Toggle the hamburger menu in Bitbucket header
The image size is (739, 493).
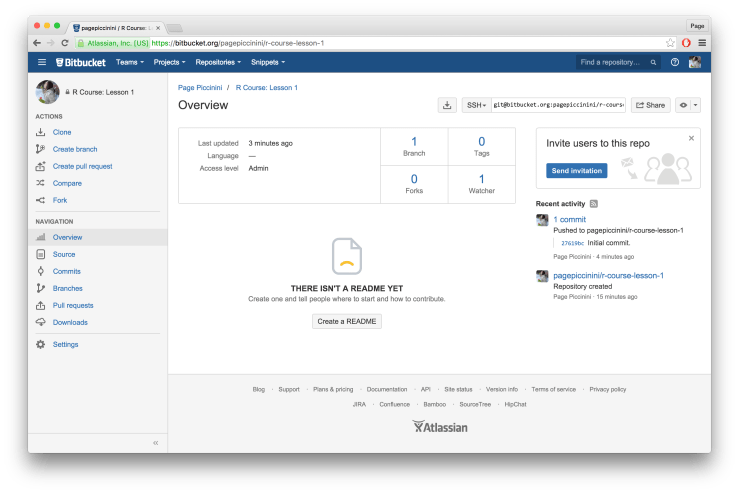(x=42, y=62)
